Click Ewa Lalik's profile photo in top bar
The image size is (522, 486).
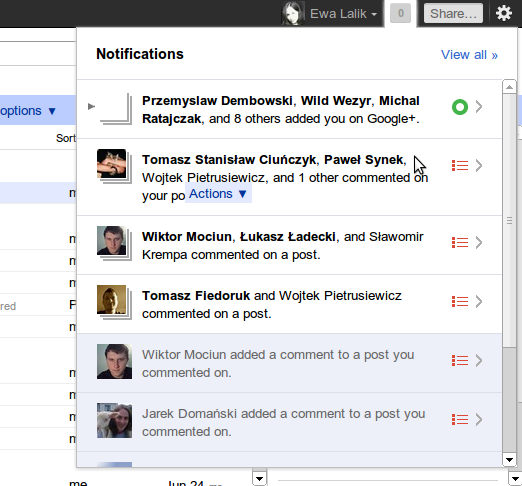pyautogui.click(x=293, y=13)
